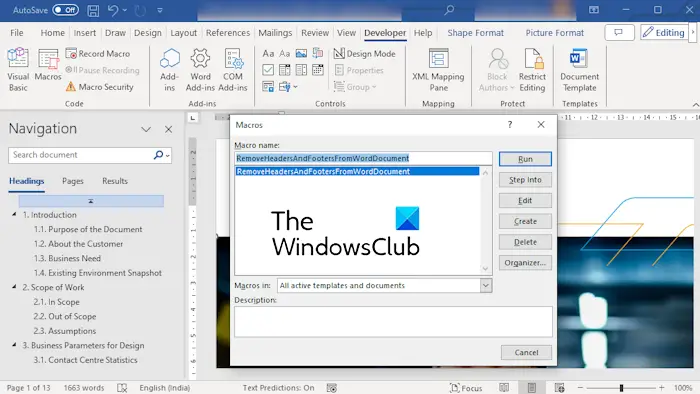The height and width of the screenshot is (394, 700).
Task: Open the Organizer dialog
Action: click(x=525, y=263)
